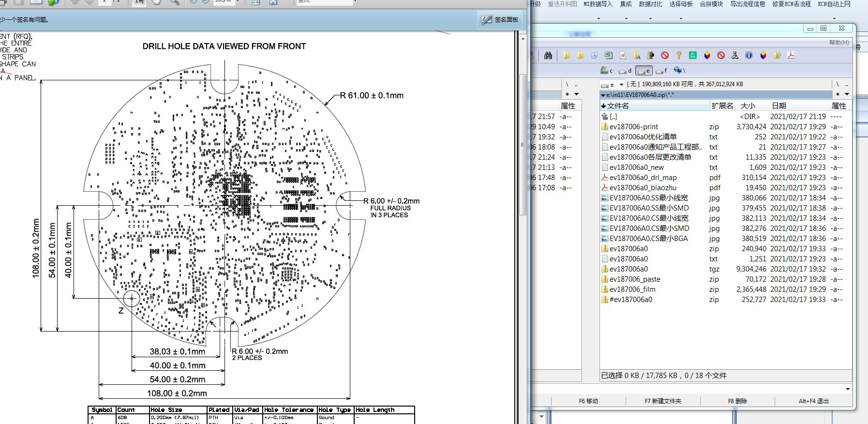Click the network tree diagram icon

pos(735,56)
